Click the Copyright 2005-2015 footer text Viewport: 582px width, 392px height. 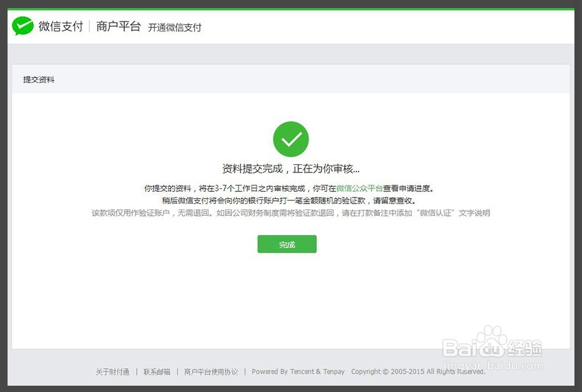click(418, 372)
